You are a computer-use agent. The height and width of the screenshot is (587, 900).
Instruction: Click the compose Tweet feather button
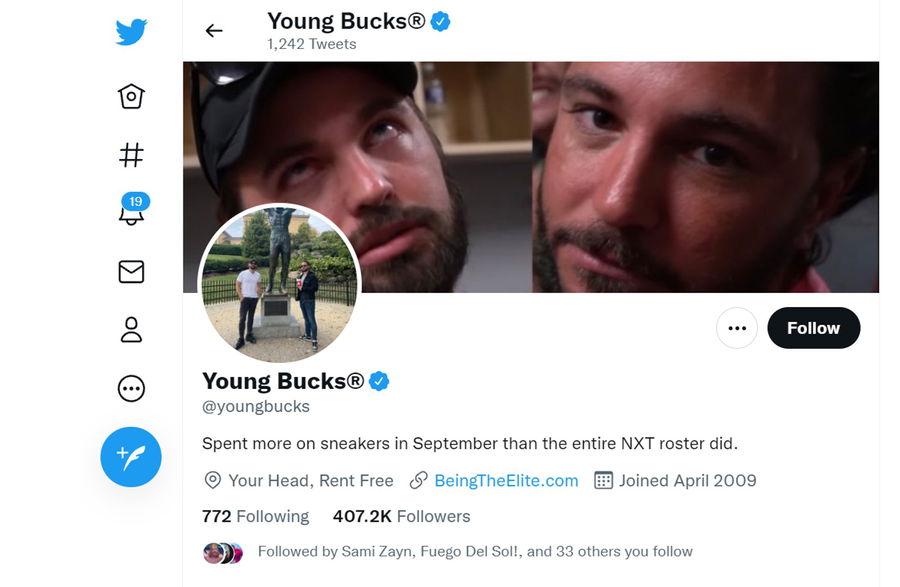coord(131,457)
